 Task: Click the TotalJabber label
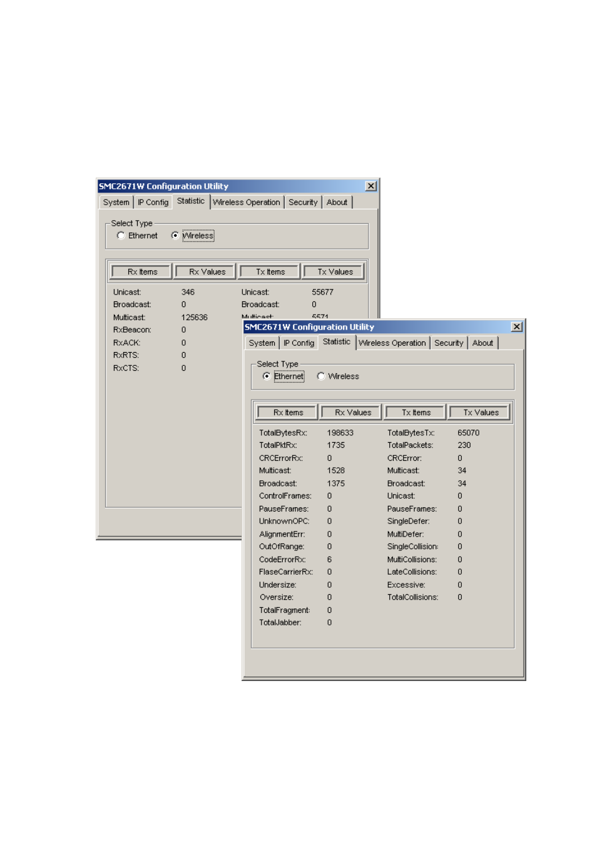280,623
